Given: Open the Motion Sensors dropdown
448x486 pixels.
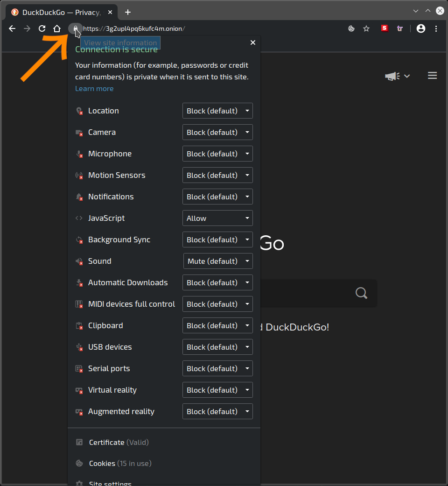Looking at the screenshot, I should pyautogui.click(x=217, y=175).
